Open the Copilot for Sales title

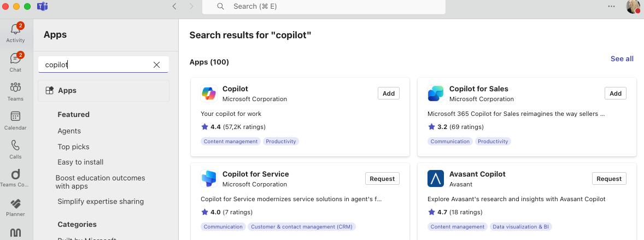(479, 89)
